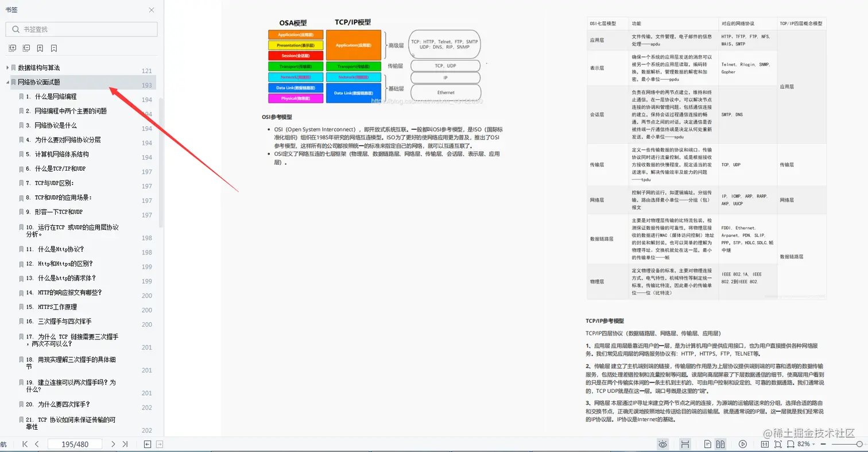Toggle eye protection mode
Viewport: 868px width, 452px height.
[663, 444]
